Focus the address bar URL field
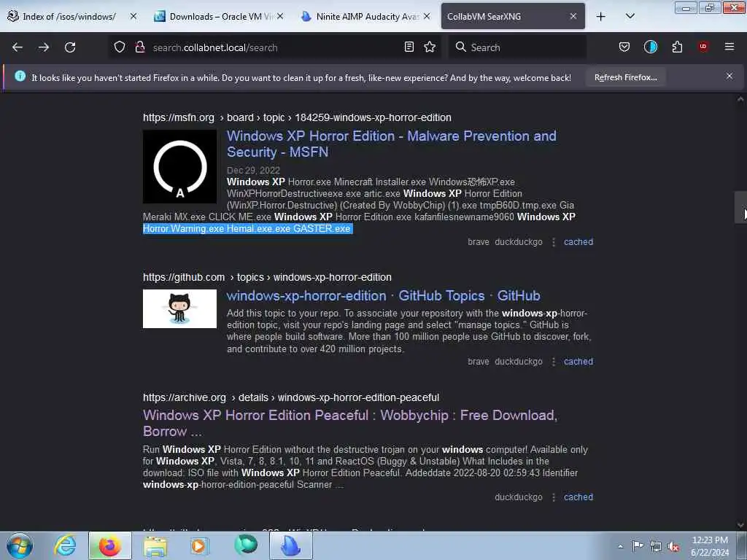747x560 pixels. click(274, 47)
